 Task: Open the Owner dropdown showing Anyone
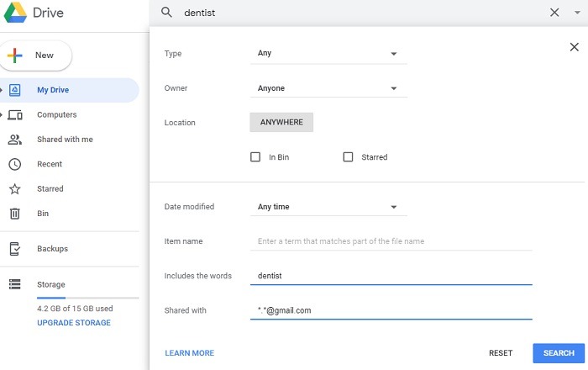(328, 88)
